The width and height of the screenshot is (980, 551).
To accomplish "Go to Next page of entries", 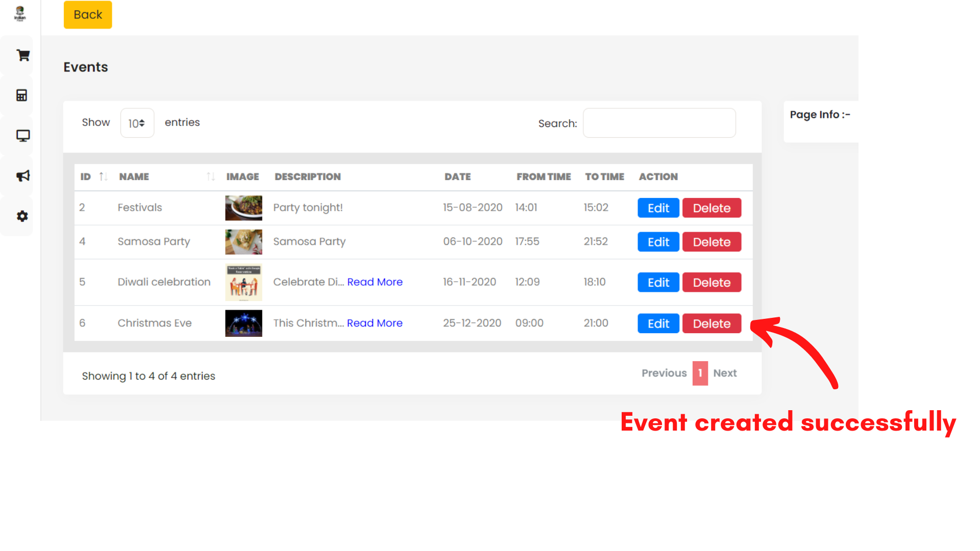I will (724, 373).
